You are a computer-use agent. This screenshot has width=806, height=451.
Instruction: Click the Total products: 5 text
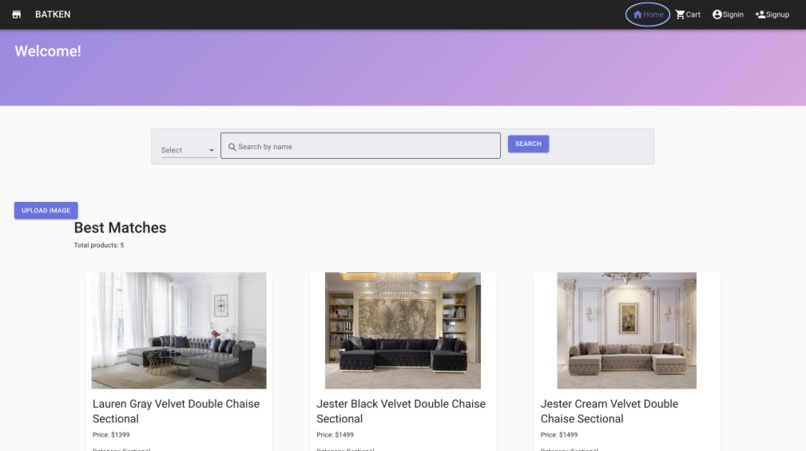point(99,245)
